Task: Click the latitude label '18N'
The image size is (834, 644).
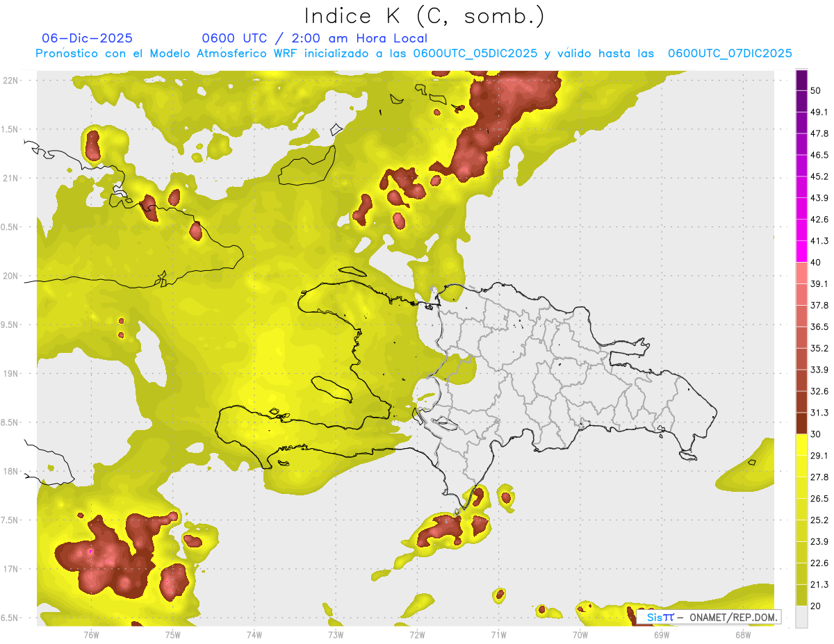Action: coord(10,471)
